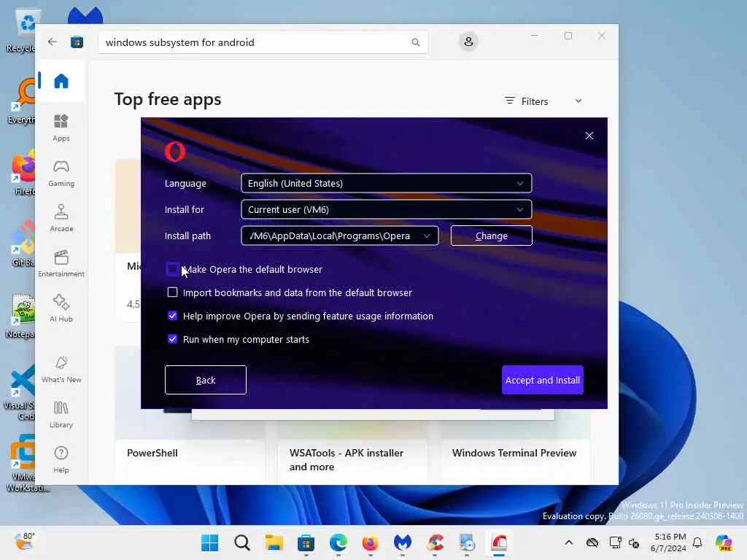
Task: Open Apps section in Store sidebar
Action: 61,128
